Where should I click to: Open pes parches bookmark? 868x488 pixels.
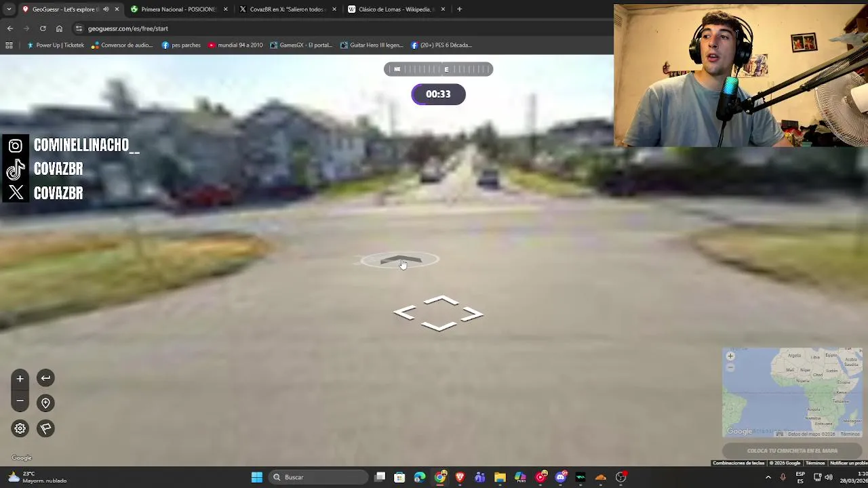pos(181,45)
